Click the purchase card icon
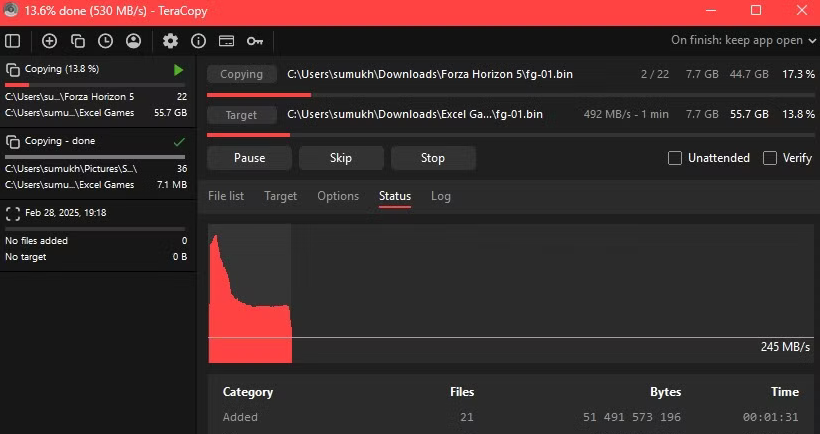 (x=226, y=41)
